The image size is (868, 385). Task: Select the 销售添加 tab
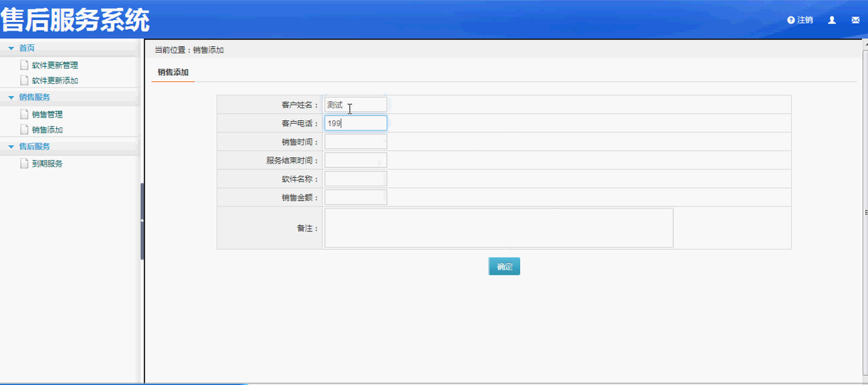(x=173, y=73)
